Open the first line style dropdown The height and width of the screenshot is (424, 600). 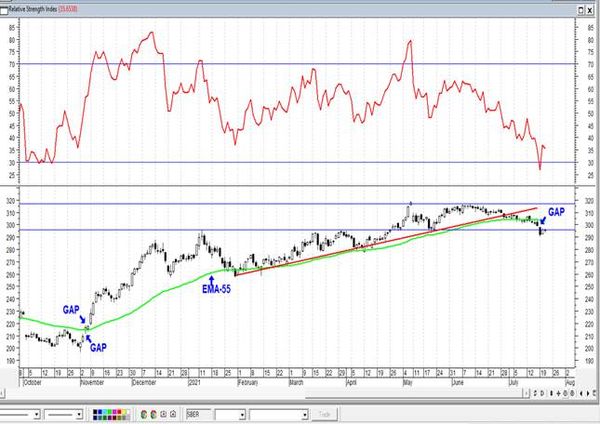tap(37, 414)
